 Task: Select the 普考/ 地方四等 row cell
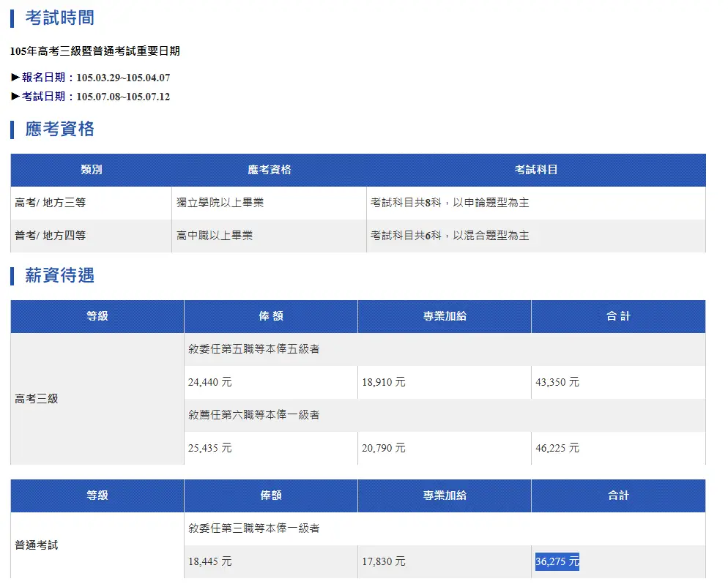tap(51, 236)
